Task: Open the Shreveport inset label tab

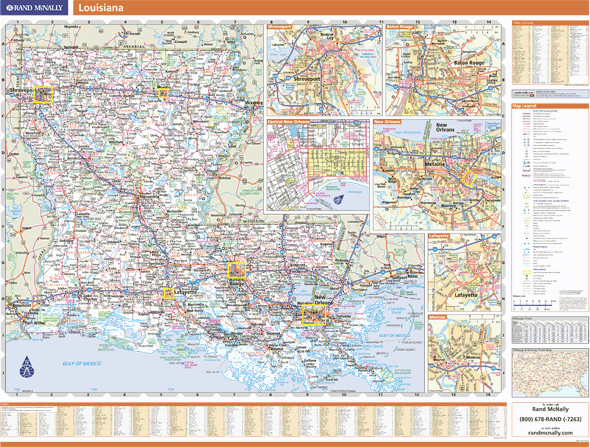Action: [280, 27]
